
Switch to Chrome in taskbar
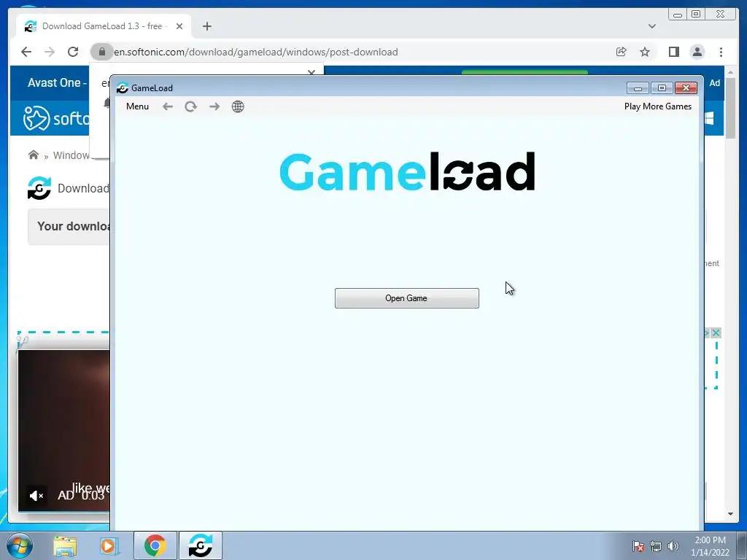click(x=155, y=545)
